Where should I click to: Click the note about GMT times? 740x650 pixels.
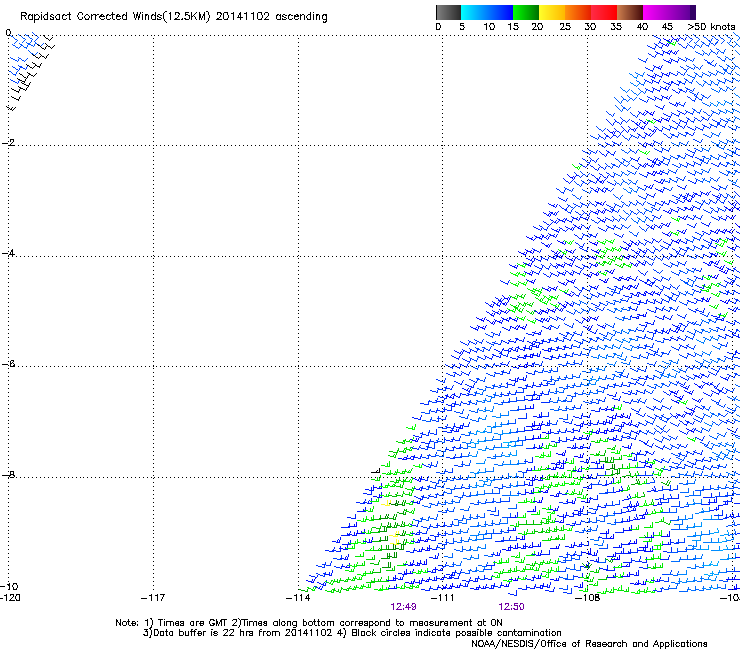point(188,623)
